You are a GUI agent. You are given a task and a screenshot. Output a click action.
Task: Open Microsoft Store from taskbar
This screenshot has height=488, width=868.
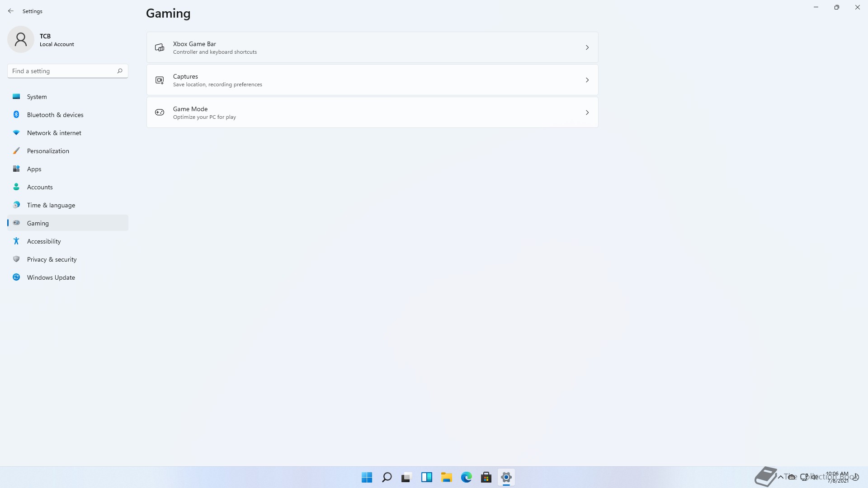coord(486,477)
